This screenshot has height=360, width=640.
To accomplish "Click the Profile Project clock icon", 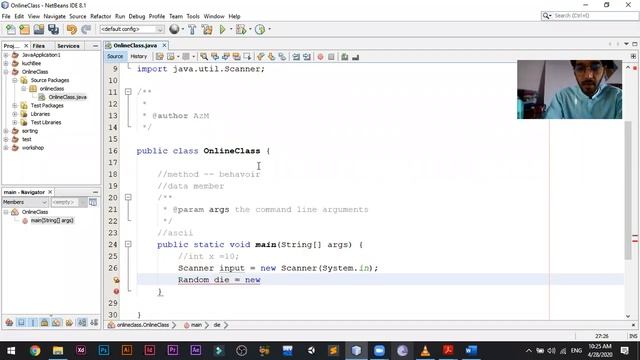I will pyautogui.click(x=260, y=29).
